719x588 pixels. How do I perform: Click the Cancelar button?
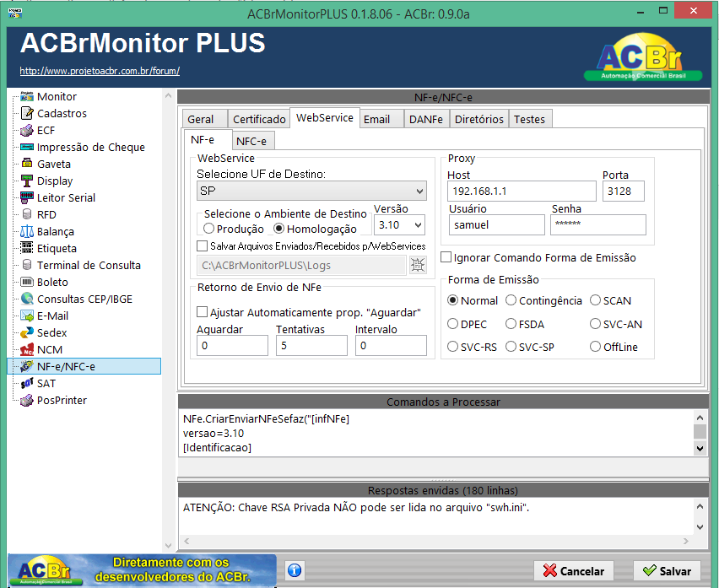(x=574, y=571)
